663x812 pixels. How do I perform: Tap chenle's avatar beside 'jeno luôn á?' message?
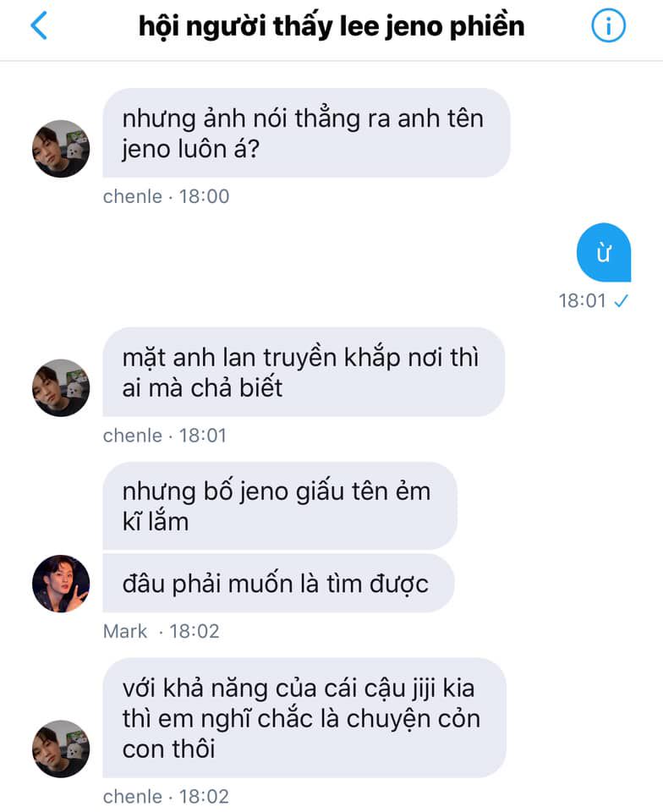(x=61, y=149)
